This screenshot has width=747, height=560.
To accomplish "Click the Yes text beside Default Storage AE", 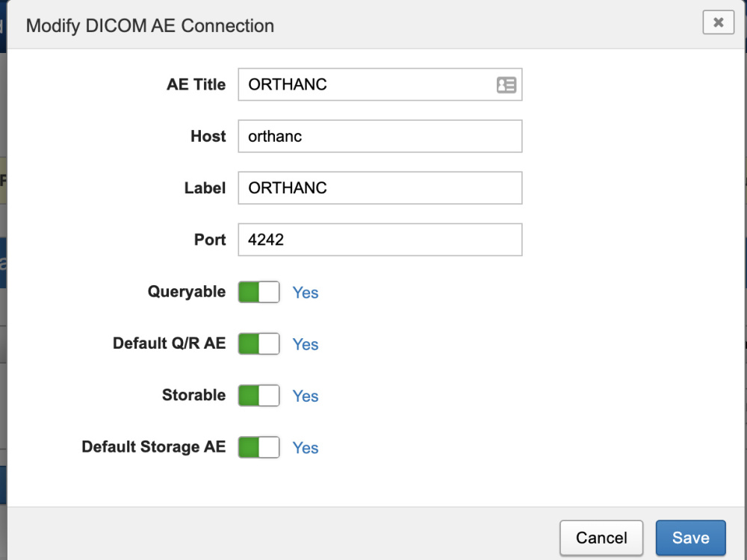I will (306, 447).
